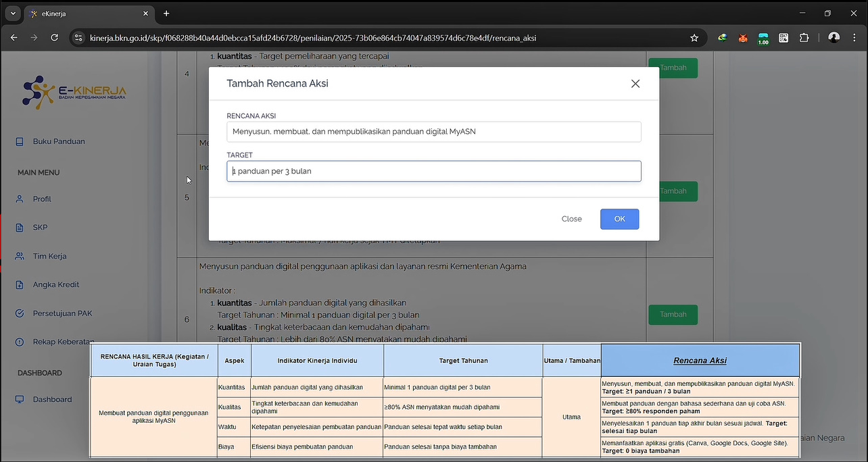Image resolution: width=868 pixels, height=462 pixels.
Task: Open the Dashboard monitor icon
Action: [20, 400]
